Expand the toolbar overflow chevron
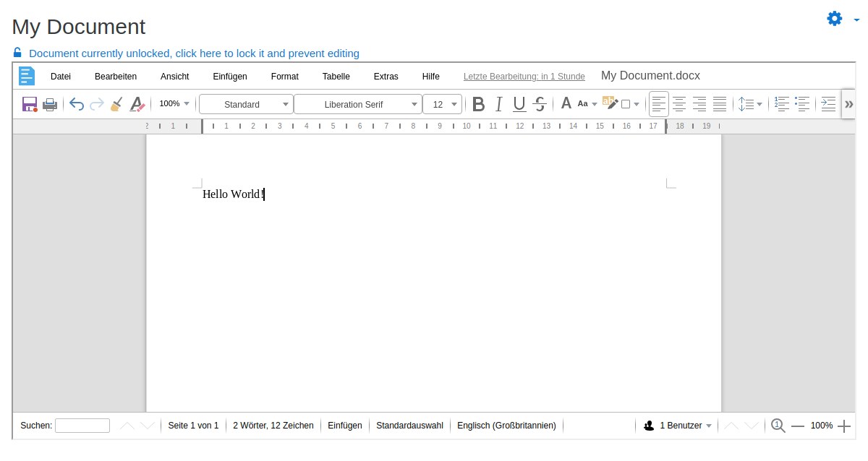 tap(849, 104)
